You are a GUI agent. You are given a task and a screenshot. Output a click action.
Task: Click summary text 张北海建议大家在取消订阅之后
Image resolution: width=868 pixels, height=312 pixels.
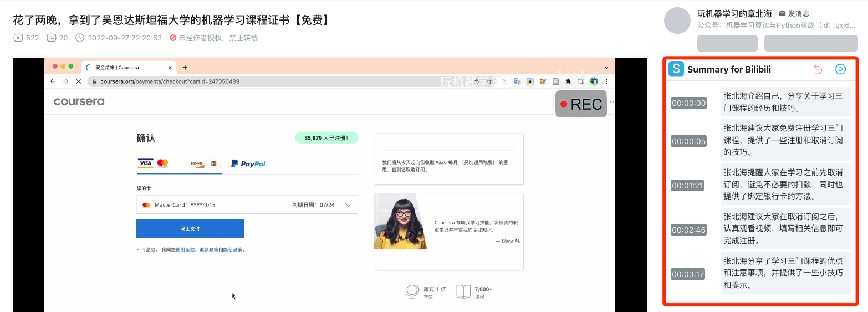click(x=785, y=229)
